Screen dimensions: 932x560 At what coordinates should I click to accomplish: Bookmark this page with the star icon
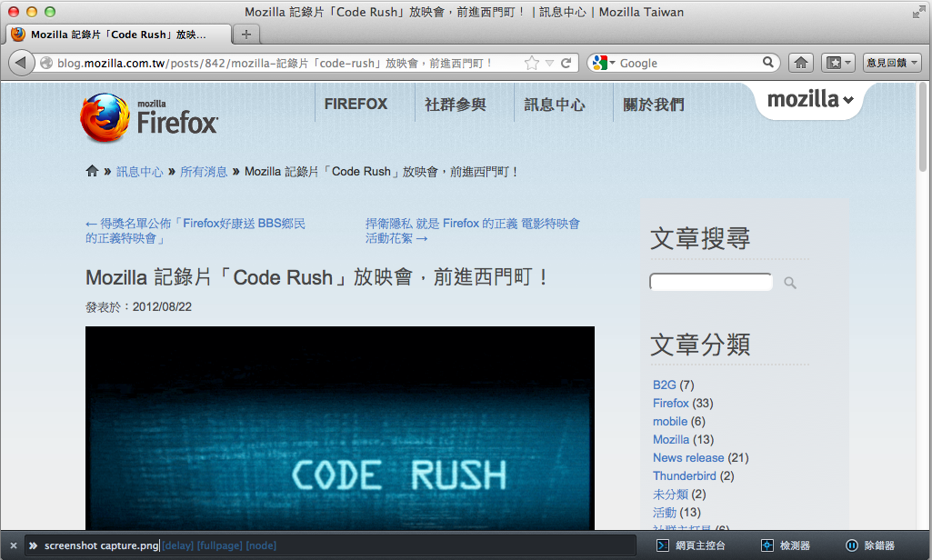(531, 62)
